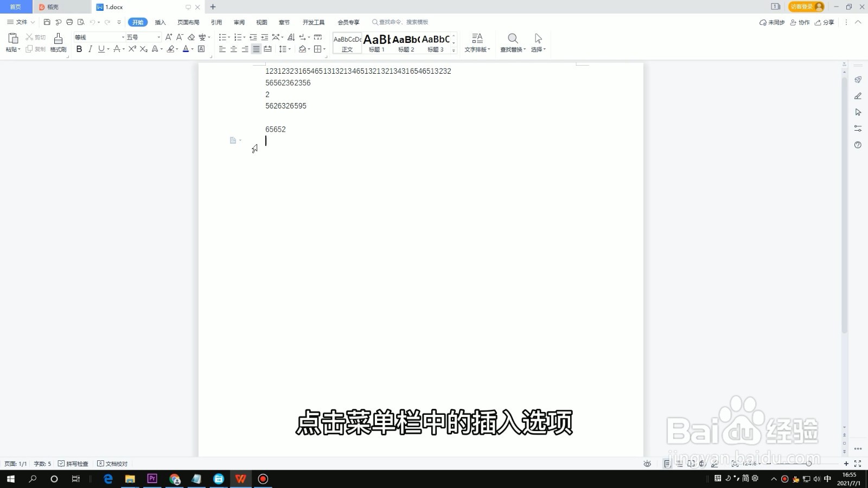Expand the styles gallery

(454, 50)
